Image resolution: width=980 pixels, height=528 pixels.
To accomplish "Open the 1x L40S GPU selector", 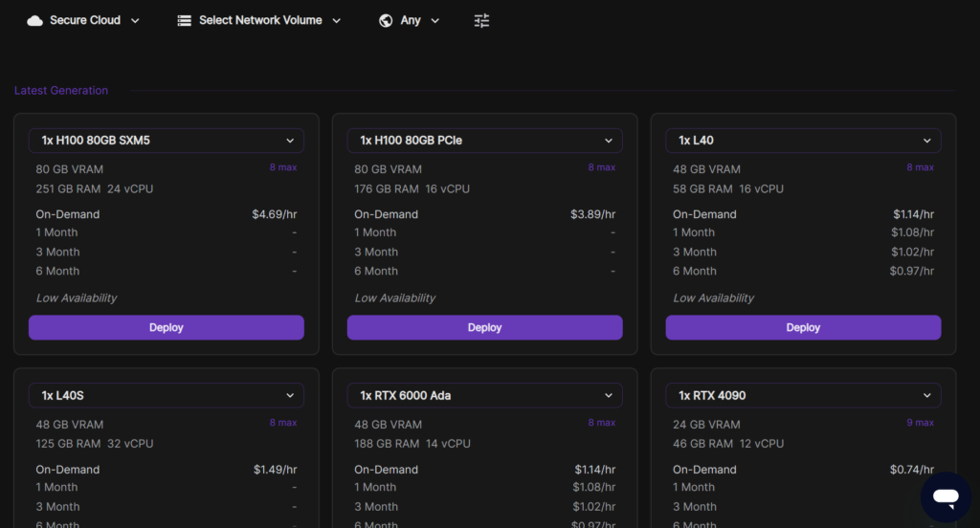I will pyautogui.click(x=166, y=396).
